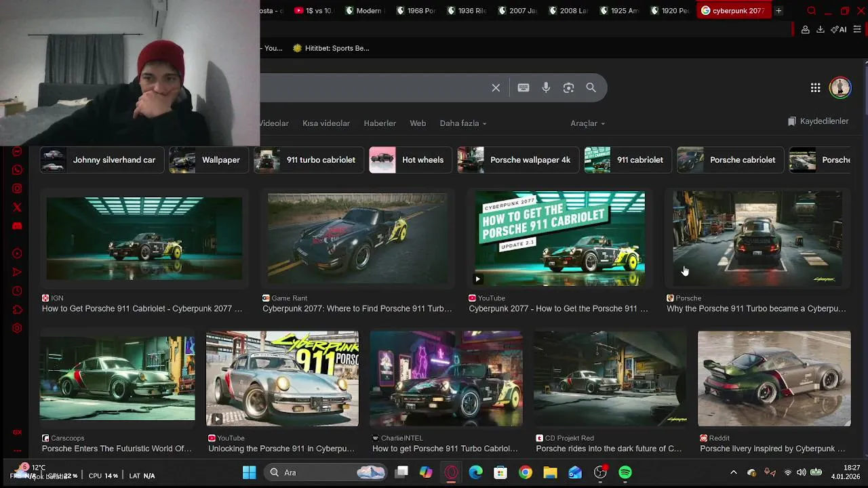
Task: Switch to the Web tab
Action: [418, 123]
